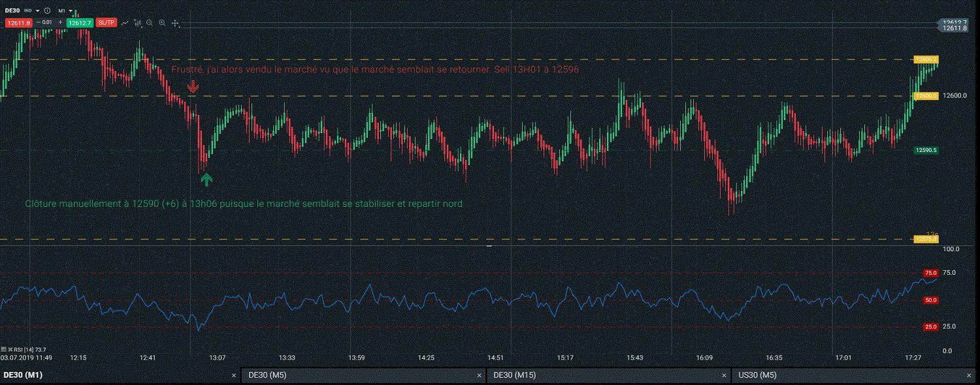Open the DE30 instrument dropdown arrow
This screenshot has height=385, width=980.
pos(38,10)
